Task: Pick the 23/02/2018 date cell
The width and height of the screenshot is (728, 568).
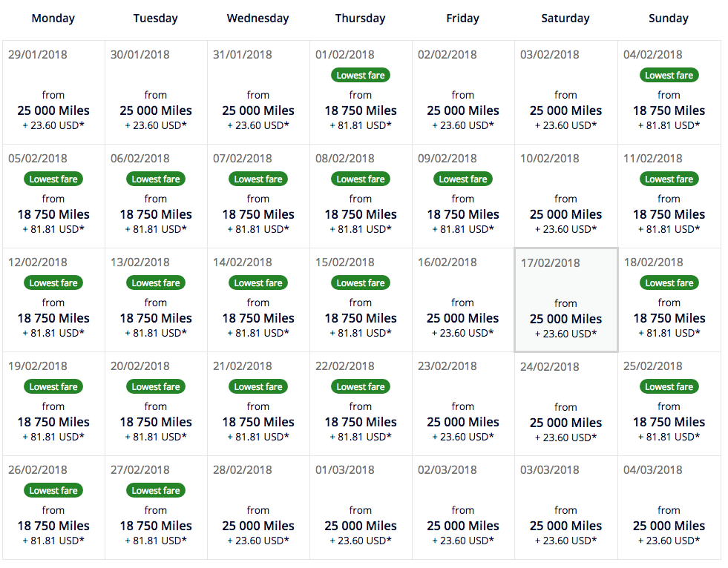Action: coord(463,404)
